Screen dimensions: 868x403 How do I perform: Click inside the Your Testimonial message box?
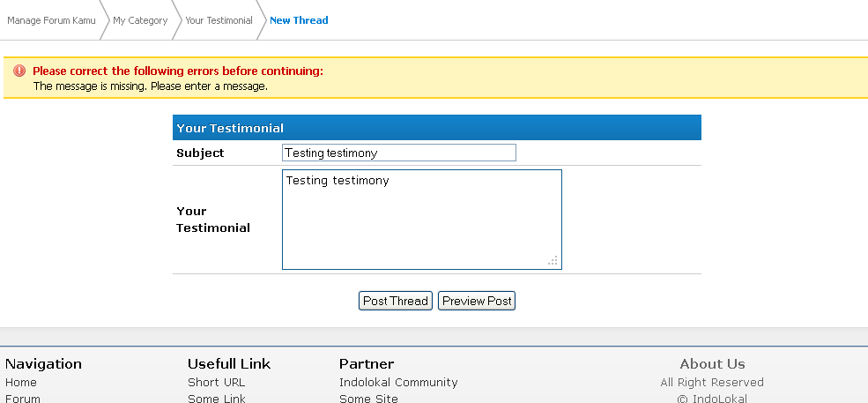tap(421, 220)
